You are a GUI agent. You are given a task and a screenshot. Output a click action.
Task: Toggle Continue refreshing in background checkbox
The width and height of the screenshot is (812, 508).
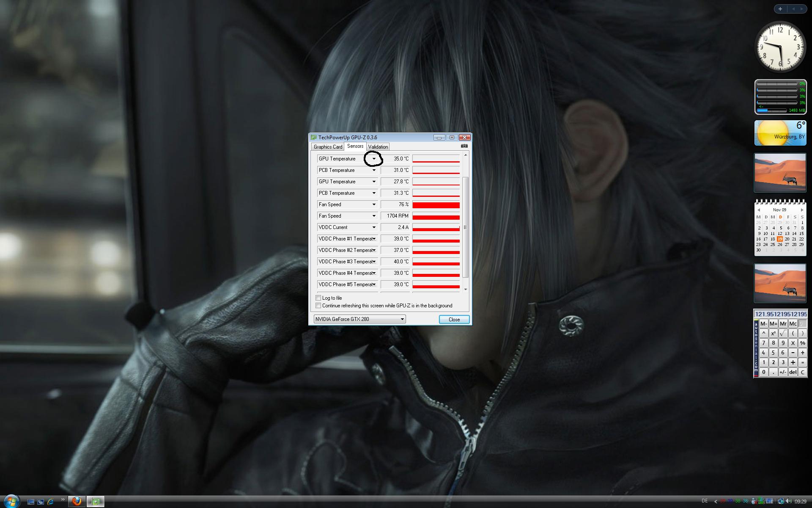[x=318, y=306]
